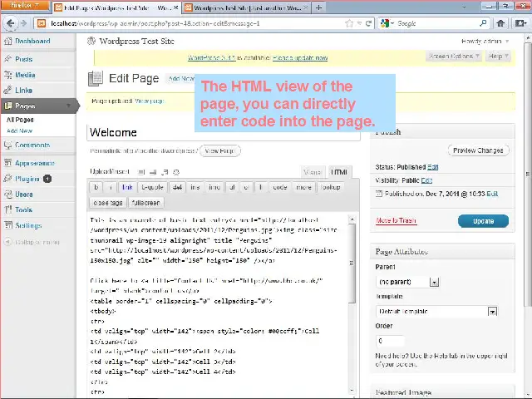Open Add New page submenu item
This screenshot has height=399, width=532.
(19, 131)
